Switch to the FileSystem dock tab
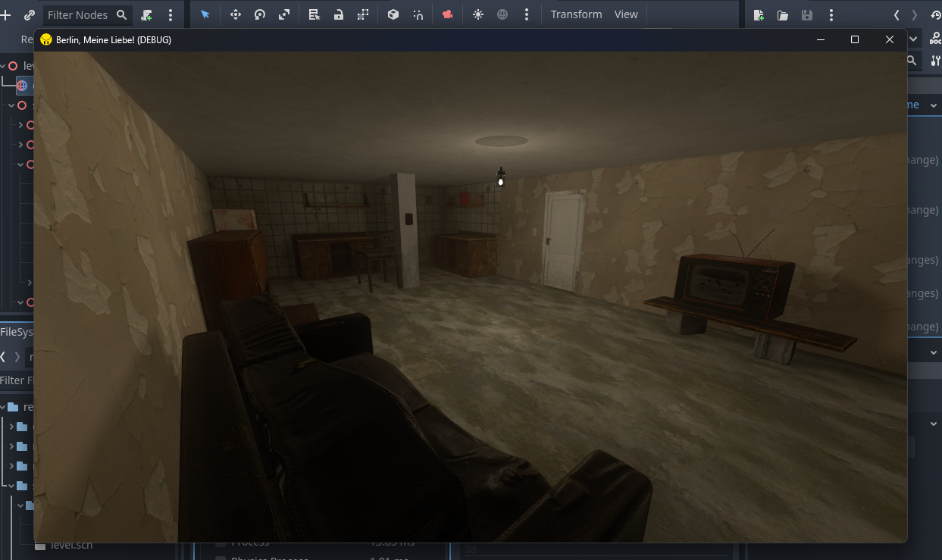The width and height of the screenshot is (942, 560). [x=17, y=332]
